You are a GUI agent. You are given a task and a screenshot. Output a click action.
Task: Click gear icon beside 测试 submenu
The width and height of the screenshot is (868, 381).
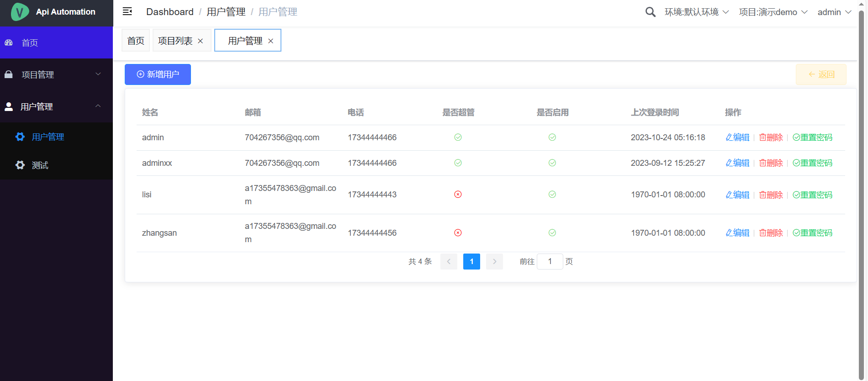[20, 165]
